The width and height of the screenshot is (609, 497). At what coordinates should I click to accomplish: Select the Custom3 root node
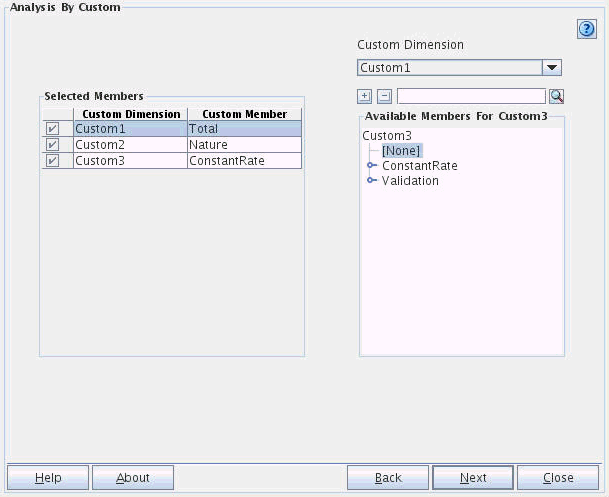coord(387,135)
